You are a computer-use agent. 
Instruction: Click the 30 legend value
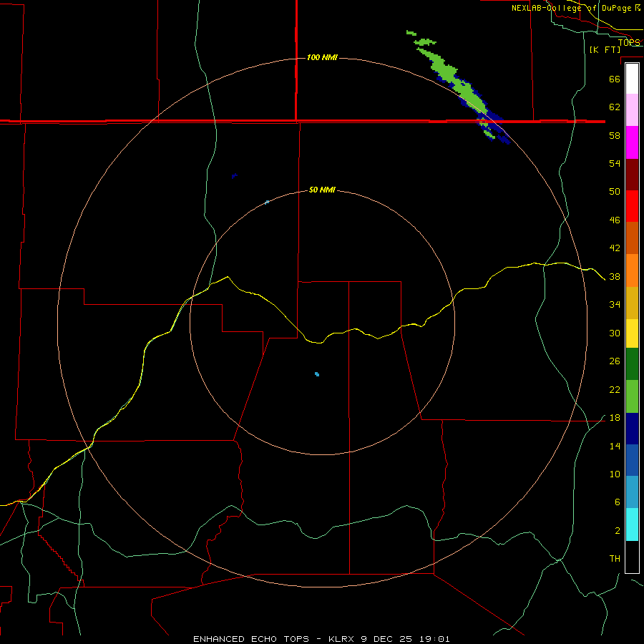pos(615,333)
